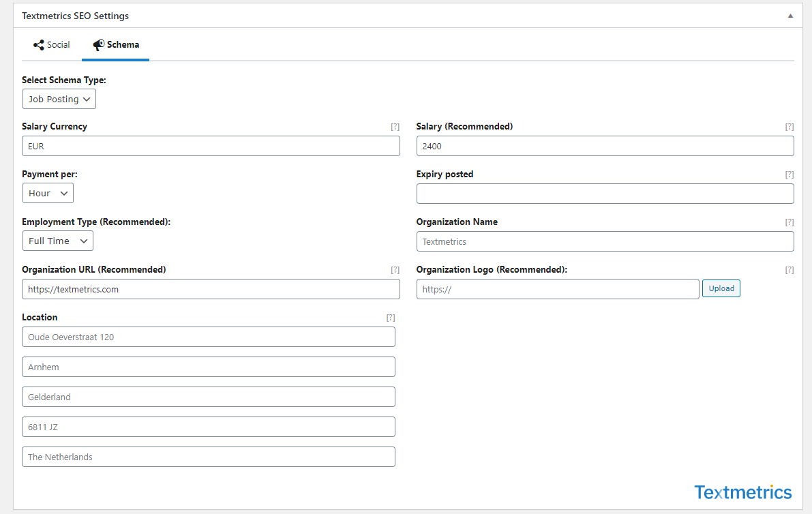Collapse the Textmetrics SEO Settings panel
The height and width of the screenshot is (514, 812).
(x=790, y=16)
